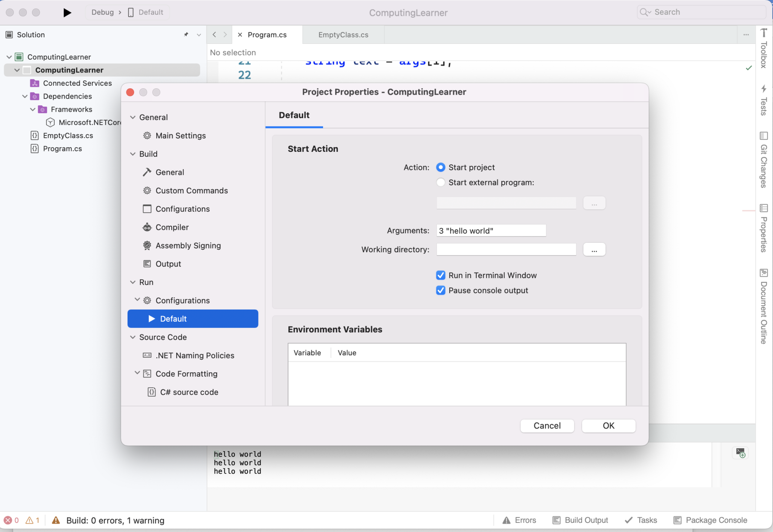The height and width of the screenshot is (532, 773).
Task: Open the Git Changes side panel
Action: pos(764,159)
